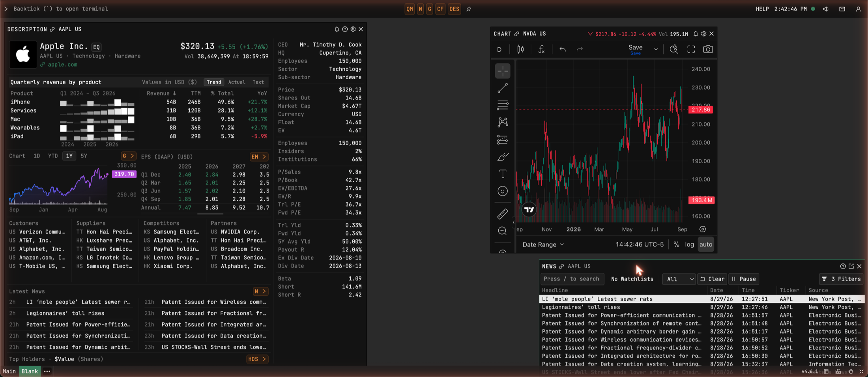Open the Date Range dropdown

tap(543, 244)
